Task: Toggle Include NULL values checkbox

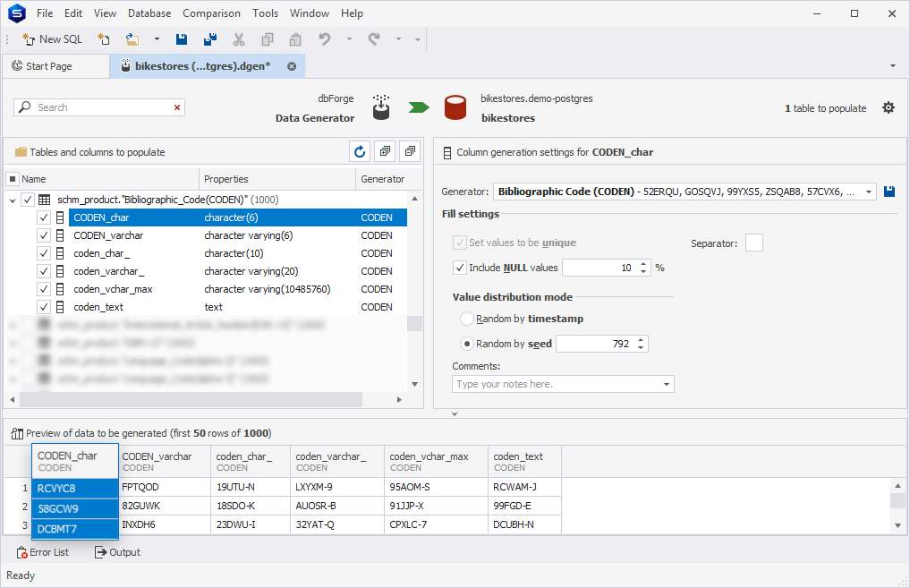Action: pyautogui.click(x=460, y=268)
